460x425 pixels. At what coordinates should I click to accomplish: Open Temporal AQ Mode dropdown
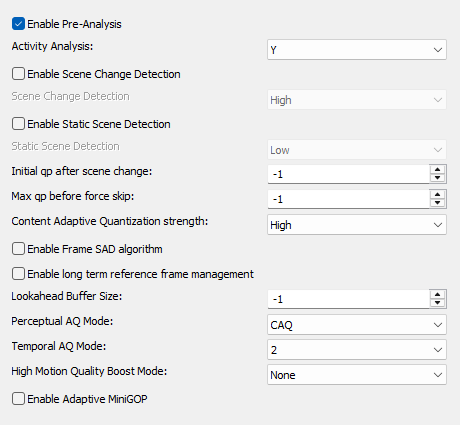coord(357,350)
